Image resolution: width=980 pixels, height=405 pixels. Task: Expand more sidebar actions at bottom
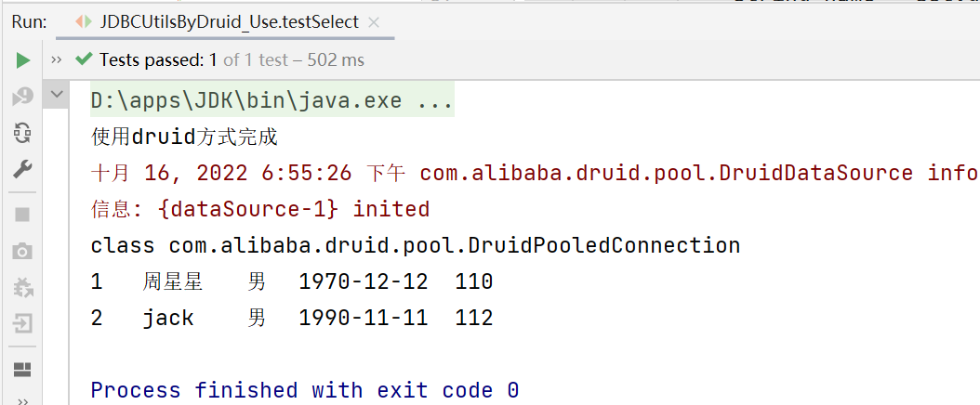tap(22, 399)
